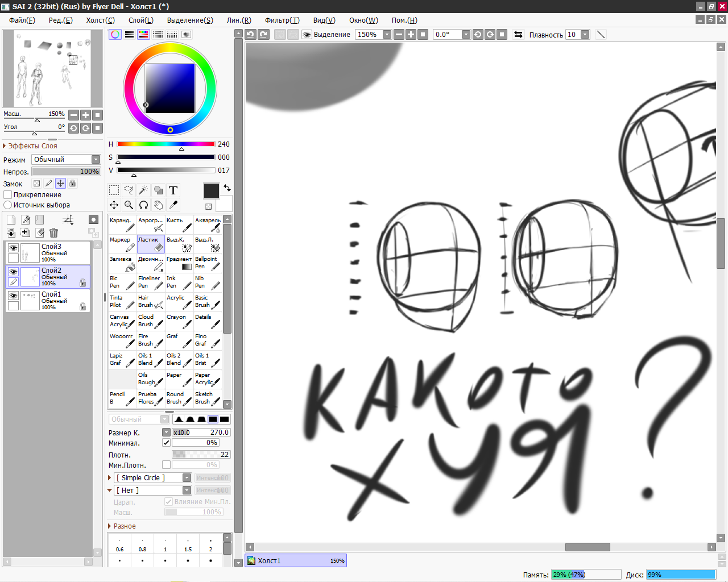Open the Холст canvas menu
Viewport: 728px width, 582px height.
(x=100, y=20)
